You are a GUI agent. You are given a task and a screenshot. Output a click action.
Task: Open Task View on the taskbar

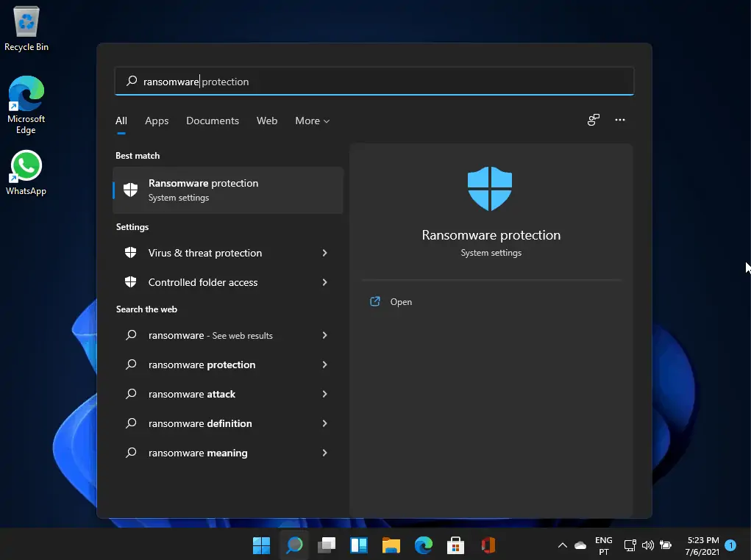click(327, 545)
